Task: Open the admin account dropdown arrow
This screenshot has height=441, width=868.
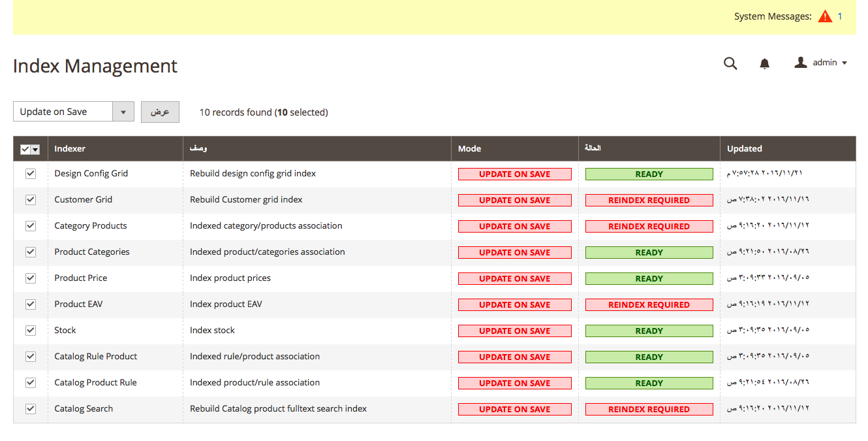Action: coord(845,63)
